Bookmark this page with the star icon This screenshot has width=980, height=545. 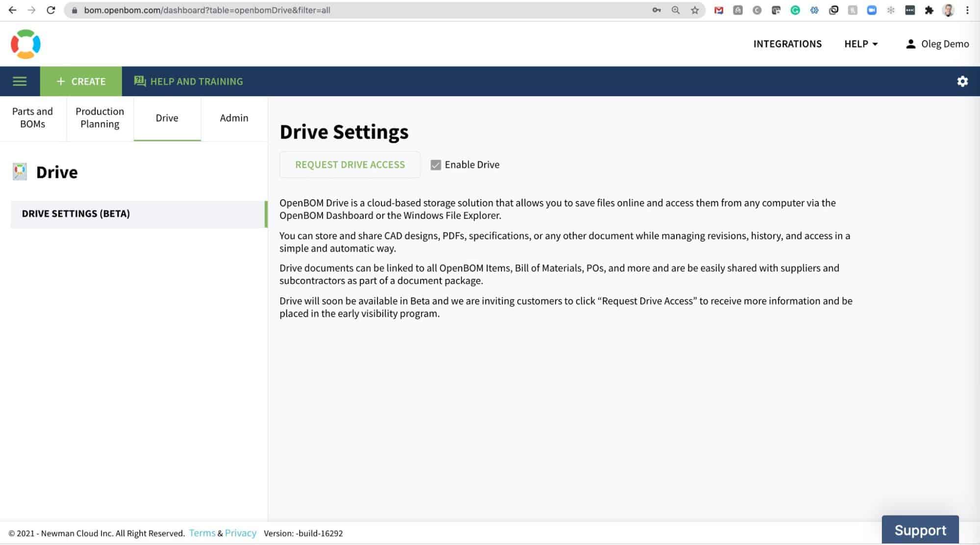695,10
